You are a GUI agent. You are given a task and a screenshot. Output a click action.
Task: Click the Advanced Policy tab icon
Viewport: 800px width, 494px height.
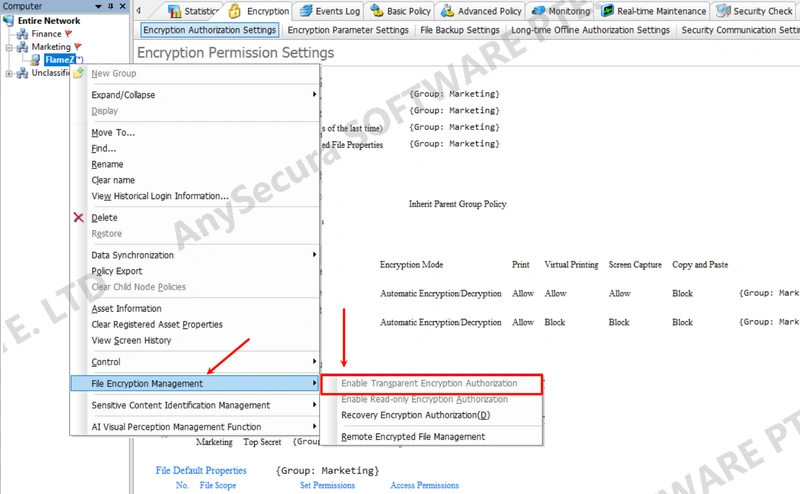point(447,11)
